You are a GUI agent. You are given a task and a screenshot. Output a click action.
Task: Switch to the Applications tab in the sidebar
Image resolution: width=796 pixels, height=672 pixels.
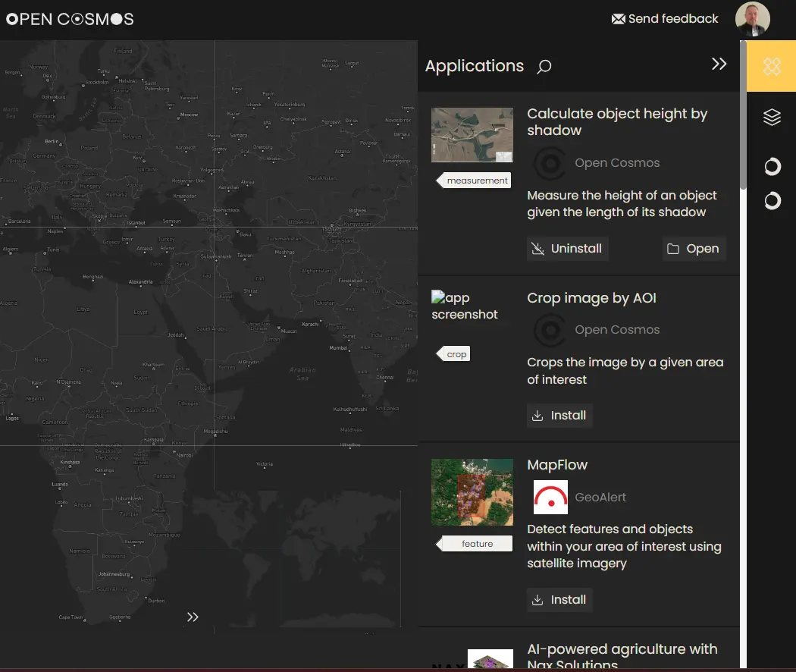[x=771, y=66]
